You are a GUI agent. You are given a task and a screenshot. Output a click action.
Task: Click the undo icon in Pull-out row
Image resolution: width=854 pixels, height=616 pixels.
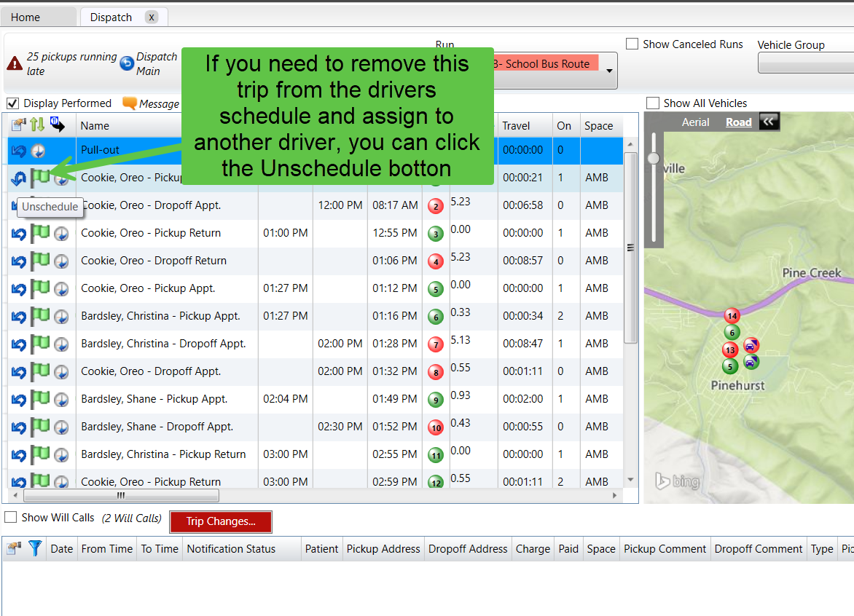point(18,151)
